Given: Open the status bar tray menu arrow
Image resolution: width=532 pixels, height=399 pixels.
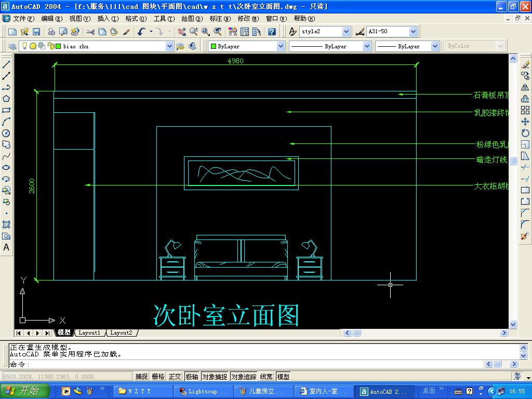Looking at the screenshot, I should click(x=528, y=377).
